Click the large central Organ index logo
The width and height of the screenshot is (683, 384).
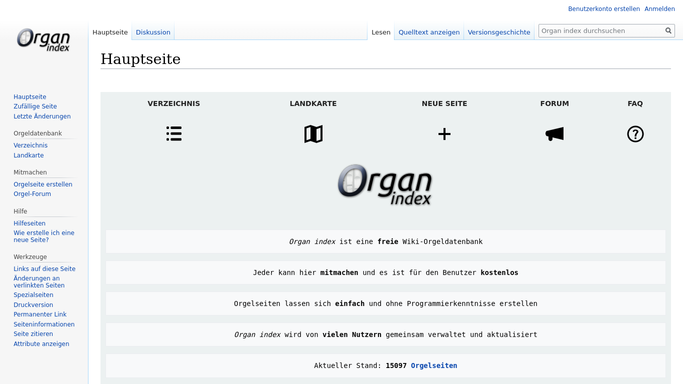tap(385, 185)
